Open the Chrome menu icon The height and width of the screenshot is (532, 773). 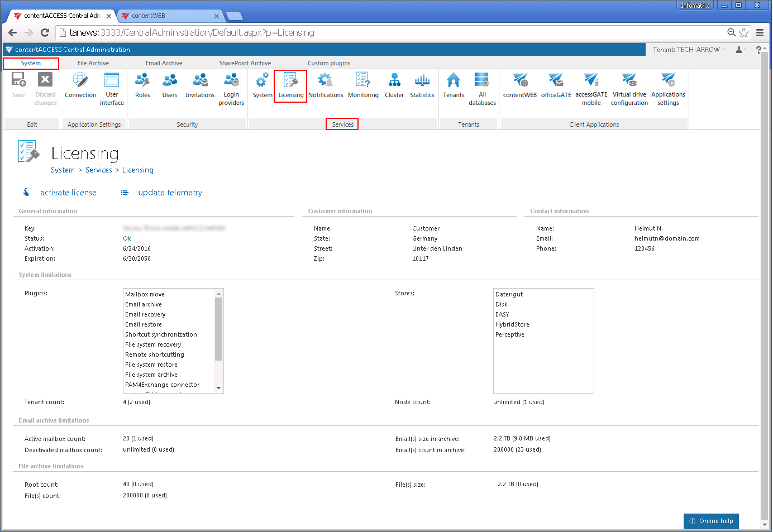760,32
